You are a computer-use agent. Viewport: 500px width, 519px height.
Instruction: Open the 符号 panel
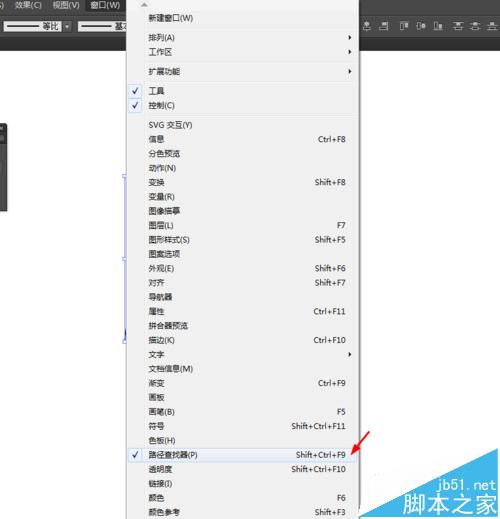coord(243,426)
